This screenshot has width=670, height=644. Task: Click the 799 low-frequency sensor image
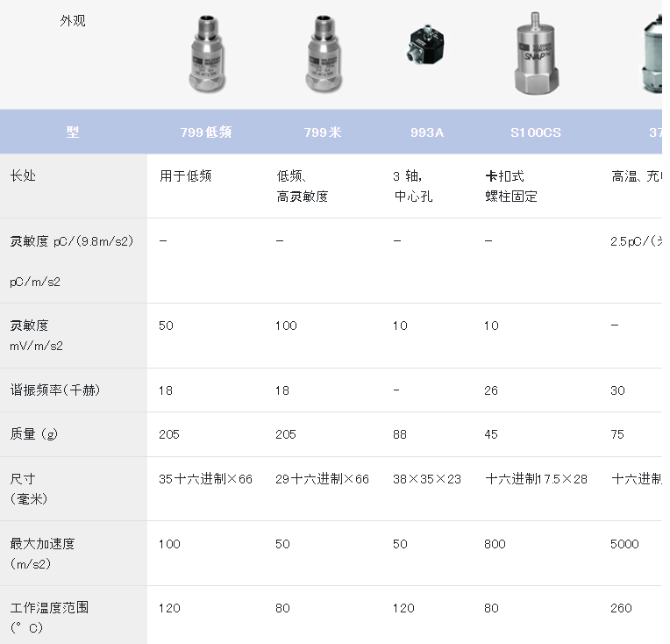pos(206,54)
